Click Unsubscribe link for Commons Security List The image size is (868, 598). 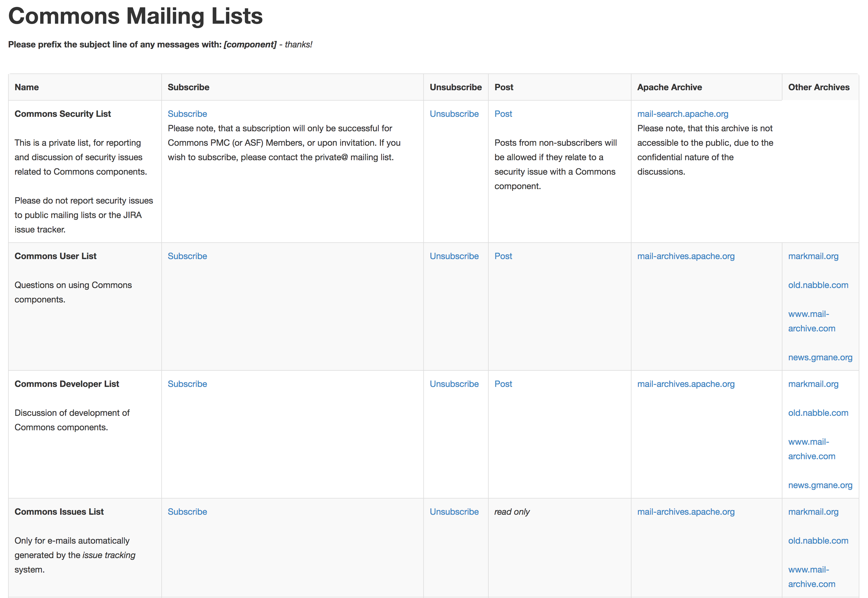coord(454,114)
